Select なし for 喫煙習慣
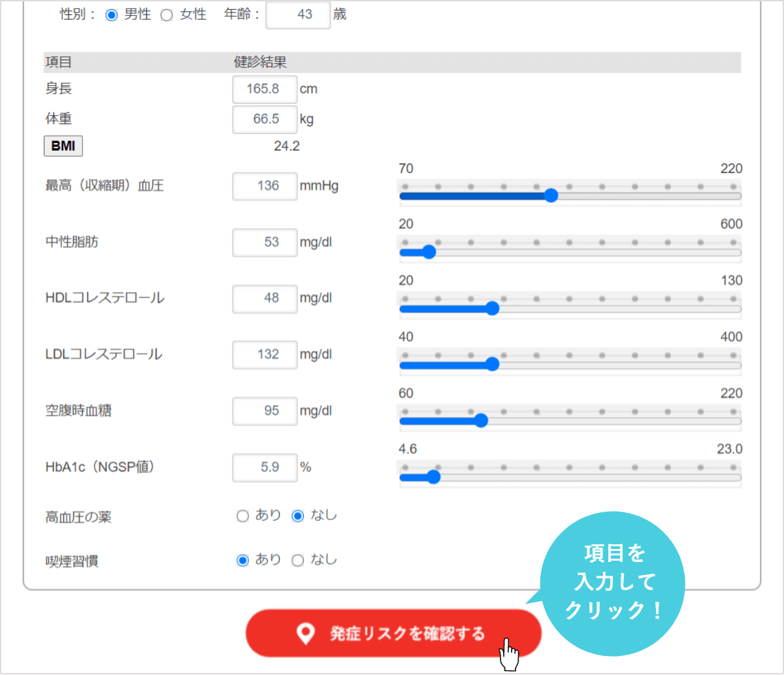The width and height of the screenshot is (784, 675). 298,560
